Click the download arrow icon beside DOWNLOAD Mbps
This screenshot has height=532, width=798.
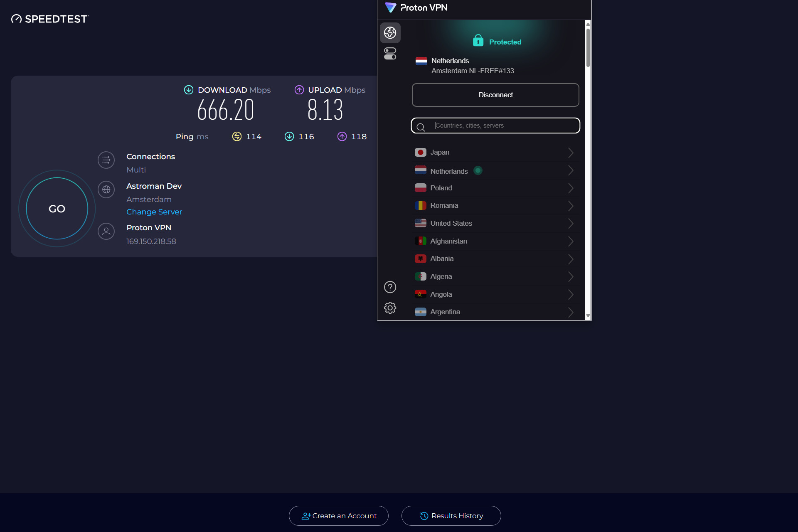[189, 90]
